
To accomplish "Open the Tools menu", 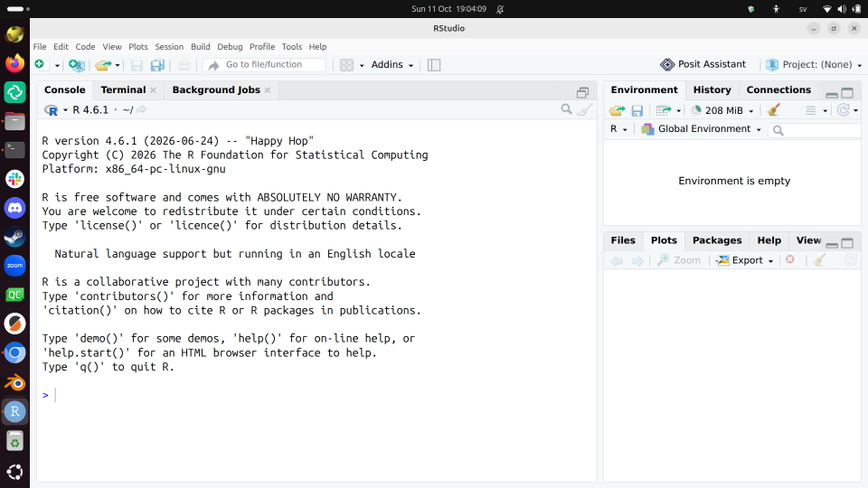I will [292, 46].
